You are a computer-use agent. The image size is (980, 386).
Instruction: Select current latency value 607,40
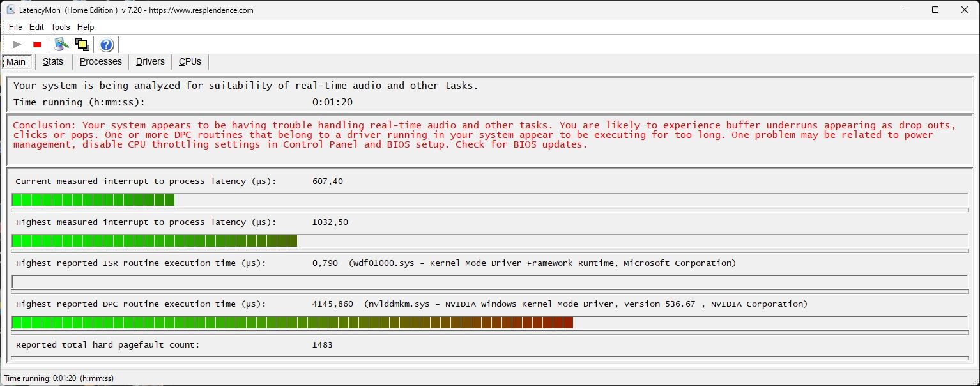[328, 181]
